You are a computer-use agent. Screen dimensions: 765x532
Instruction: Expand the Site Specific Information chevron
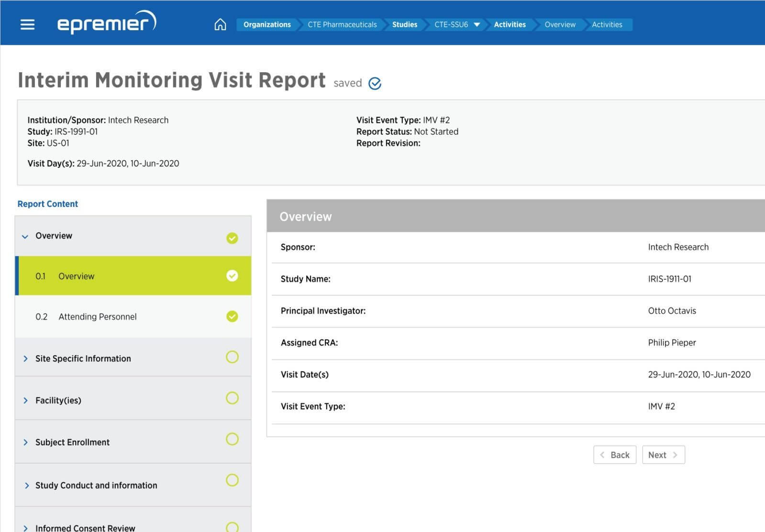point(26,358)
